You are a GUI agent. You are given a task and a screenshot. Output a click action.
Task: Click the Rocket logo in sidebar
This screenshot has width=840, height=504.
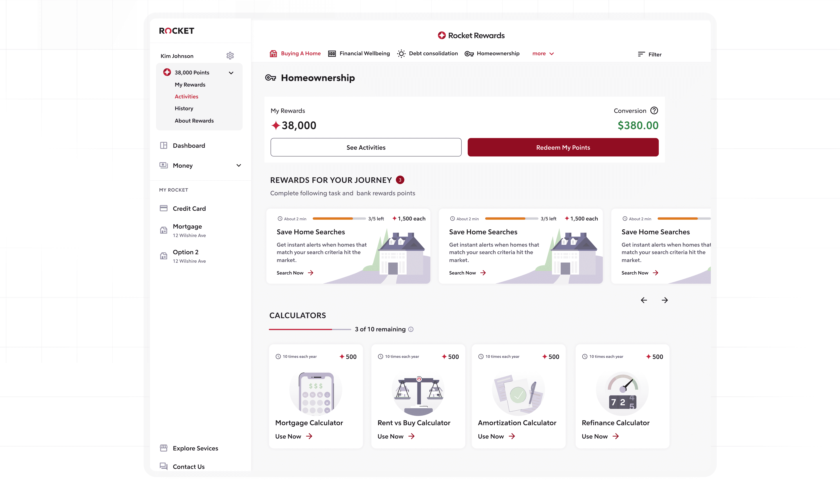click(x=177, y=31)
